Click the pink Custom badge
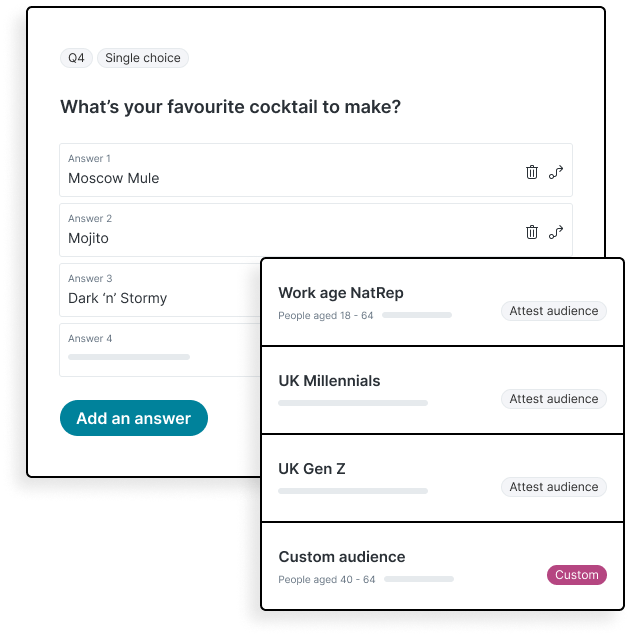Screen dimensions: 631x637 (576, 575)
